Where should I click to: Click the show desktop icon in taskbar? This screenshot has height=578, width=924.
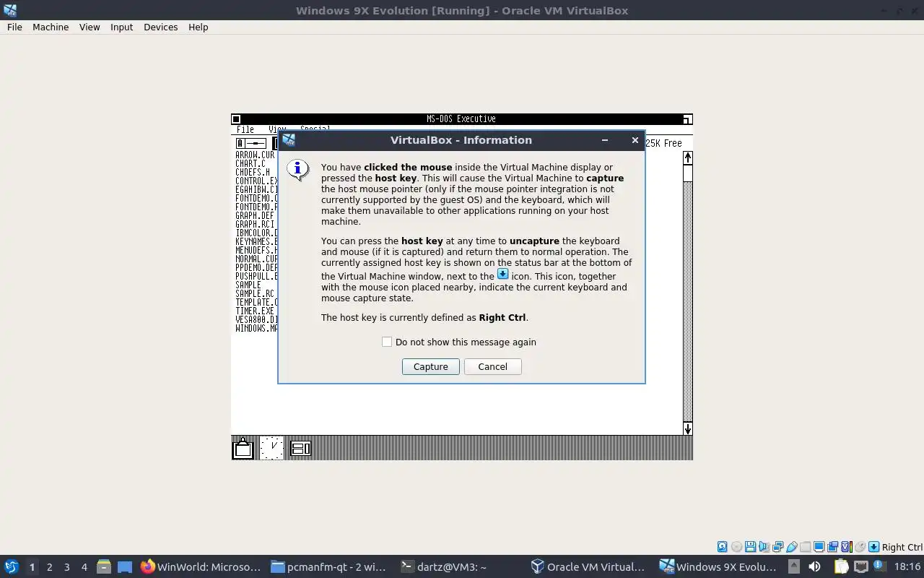tap(125, 566)
